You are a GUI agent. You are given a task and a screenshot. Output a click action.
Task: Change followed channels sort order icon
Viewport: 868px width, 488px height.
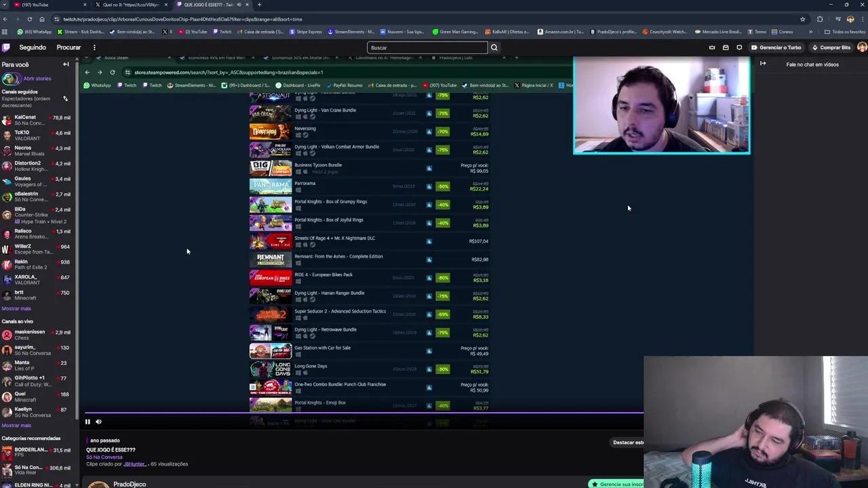tap(65, 99)
